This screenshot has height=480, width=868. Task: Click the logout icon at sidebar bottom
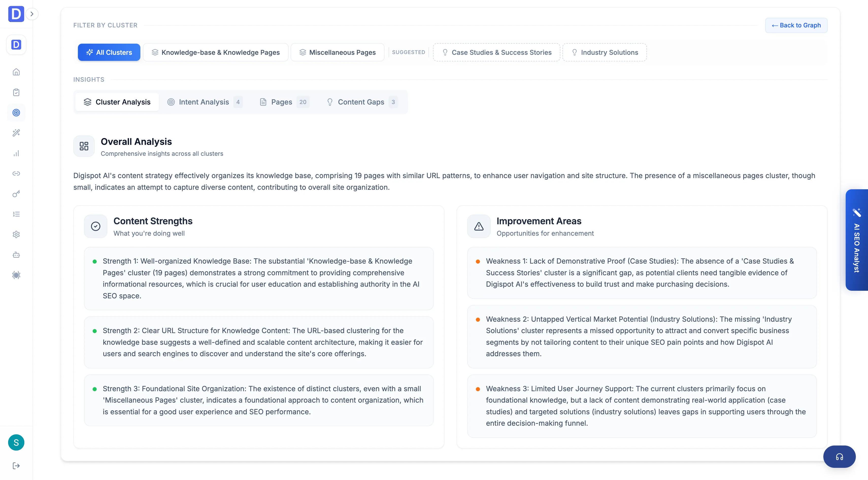click(16, 466)
